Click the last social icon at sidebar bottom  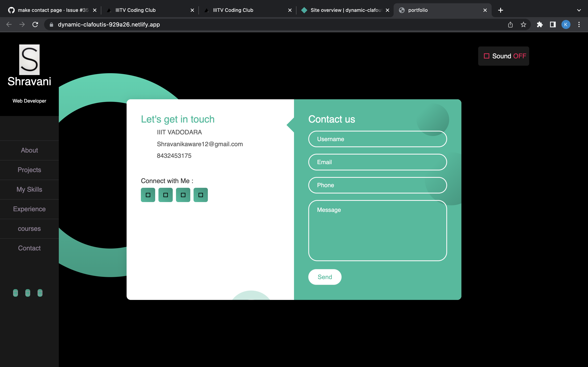point(40,293)
